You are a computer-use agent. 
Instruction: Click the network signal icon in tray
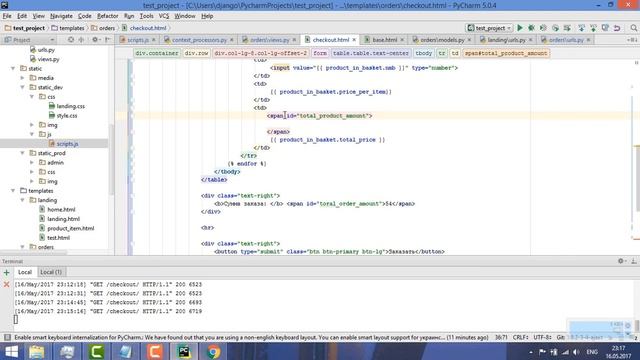tap(565, 352)
